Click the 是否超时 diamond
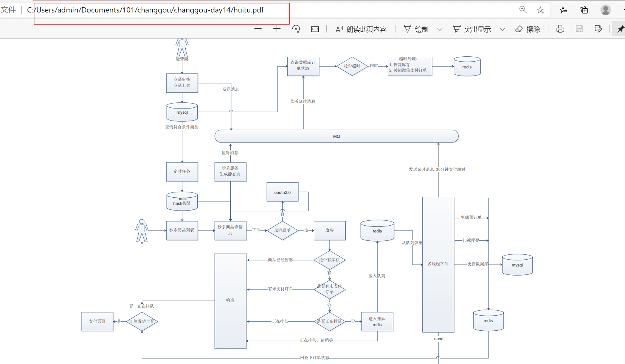Screen dimensions: 625x364 (352, 66)
